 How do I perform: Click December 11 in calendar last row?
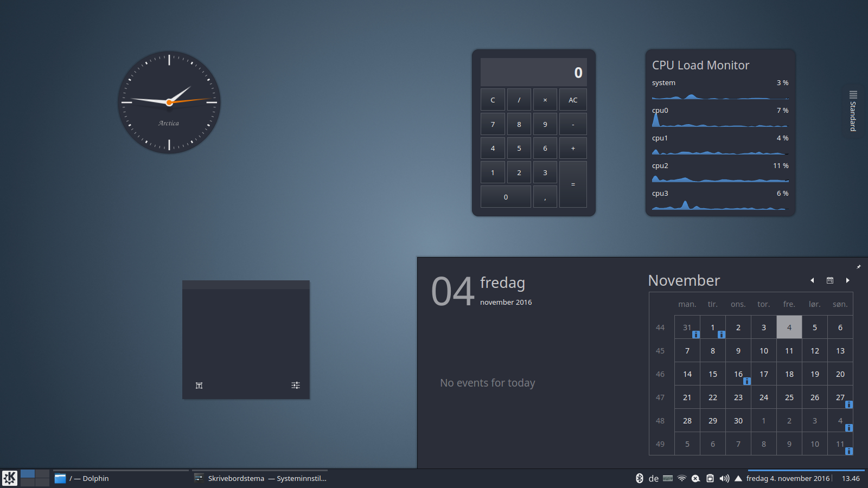[840, 444]
